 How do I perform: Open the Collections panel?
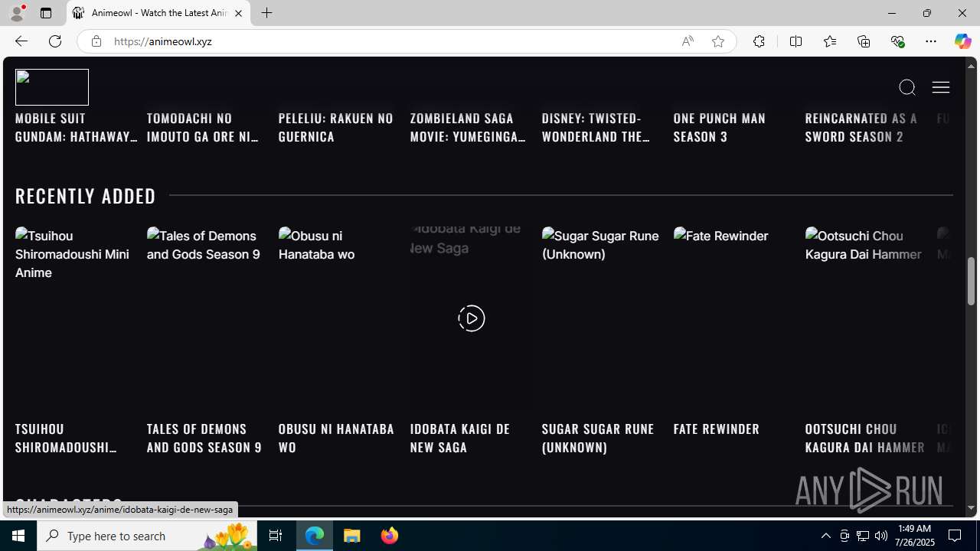click(864, 41)
